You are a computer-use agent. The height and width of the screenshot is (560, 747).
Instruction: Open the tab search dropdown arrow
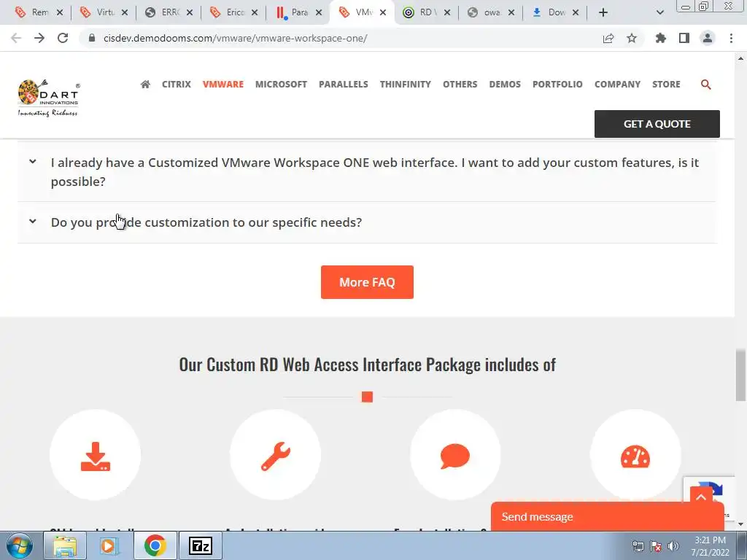coord(659,12)
